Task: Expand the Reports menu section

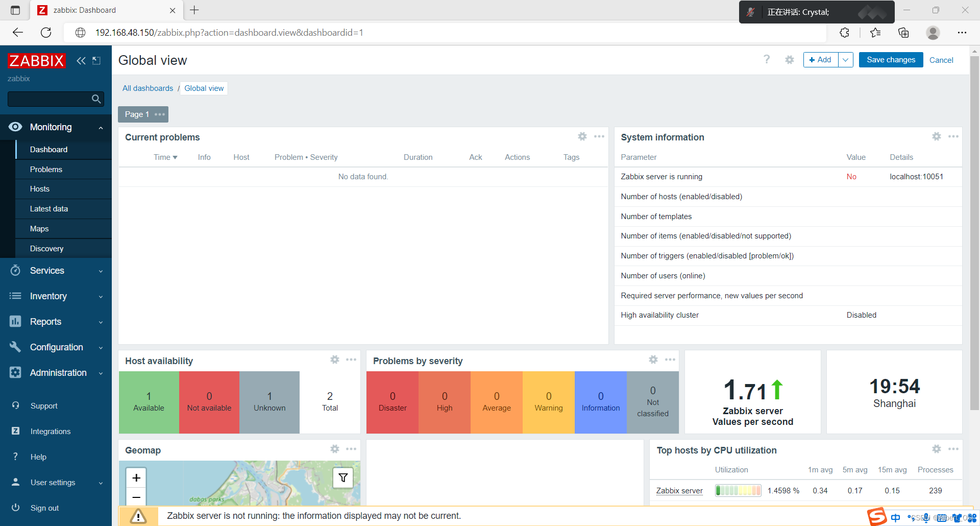Action: 56,322
